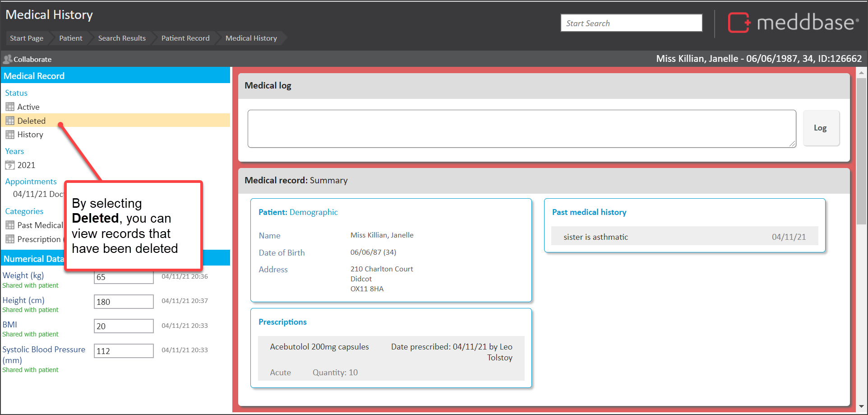Click the Past Medical category grid icon

click(x=10, y=225)
